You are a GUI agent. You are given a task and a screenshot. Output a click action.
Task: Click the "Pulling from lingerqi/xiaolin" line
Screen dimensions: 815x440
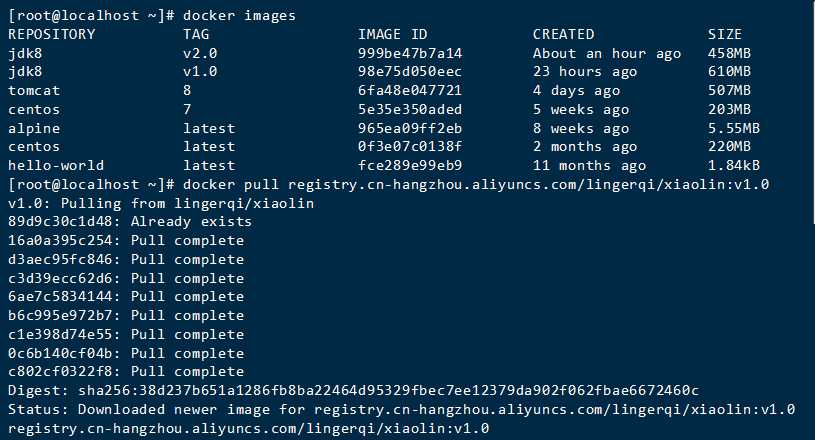click(160, 203)
